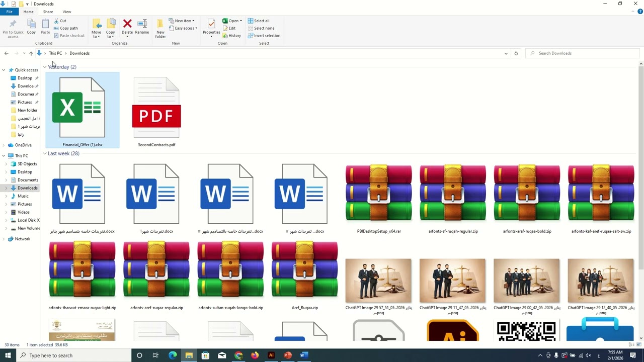This screenshot has width=644, height=362.
Task: Expand the address bar history dropdown
Action: click(506, 53)
